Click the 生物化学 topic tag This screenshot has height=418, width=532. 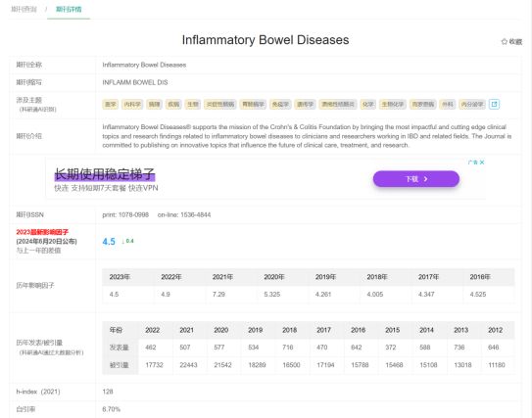[393, 105]
